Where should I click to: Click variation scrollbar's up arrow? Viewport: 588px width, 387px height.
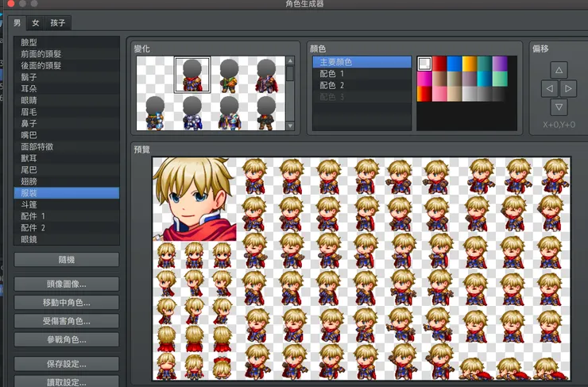coord(290,60)
